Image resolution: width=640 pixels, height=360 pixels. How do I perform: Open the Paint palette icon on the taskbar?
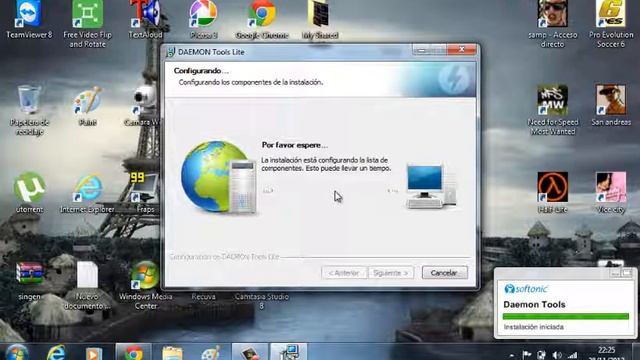click(x=211, y=352)
